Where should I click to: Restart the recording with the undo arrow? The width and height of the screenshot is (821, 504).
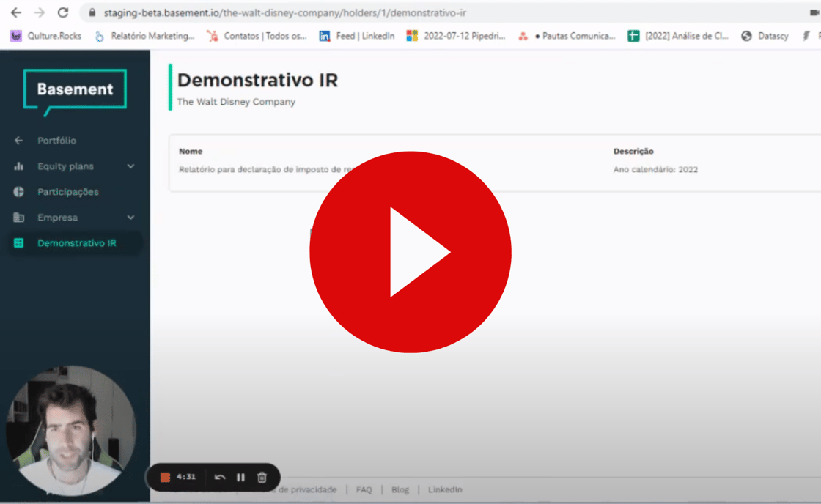coord(219,477)
